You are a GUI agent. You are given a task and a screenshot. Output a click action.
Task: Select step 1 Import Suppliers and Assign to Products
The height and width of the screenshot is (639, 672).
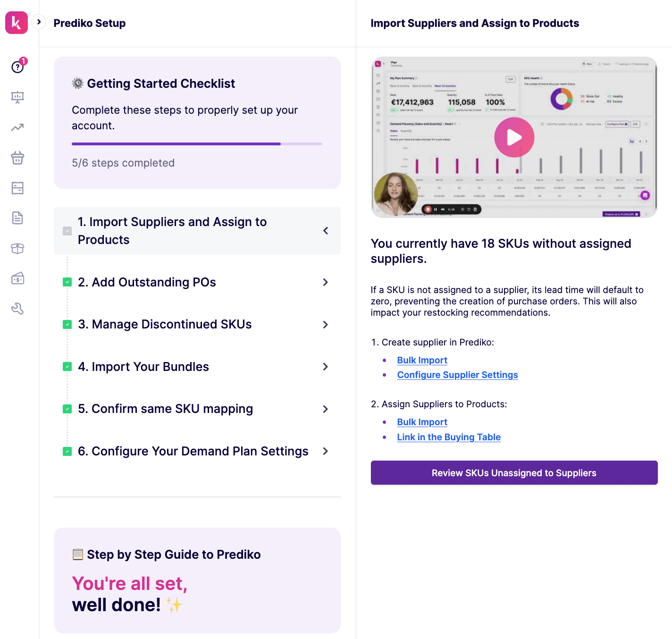197,231
